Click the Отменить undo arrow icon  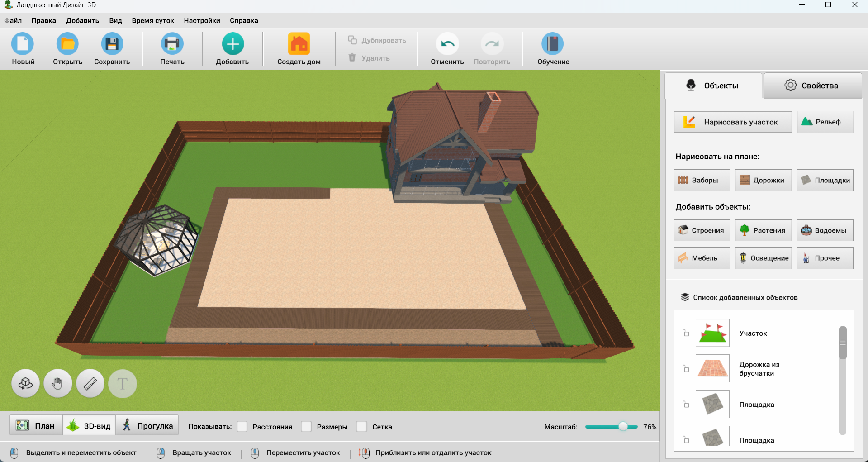447,44
